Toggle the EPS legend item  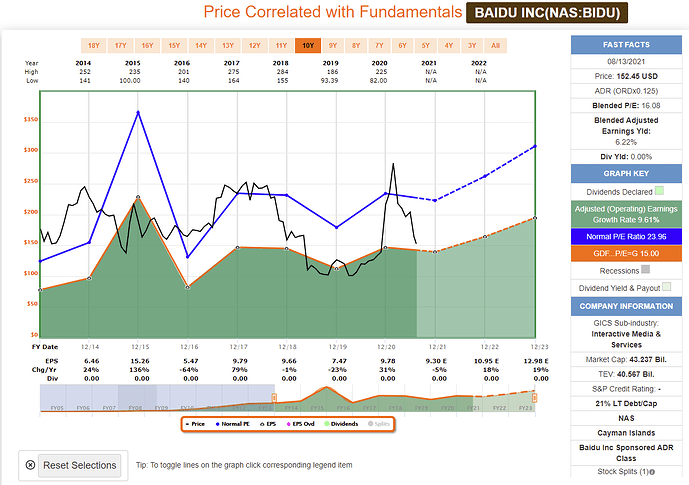tap(268, 424)
